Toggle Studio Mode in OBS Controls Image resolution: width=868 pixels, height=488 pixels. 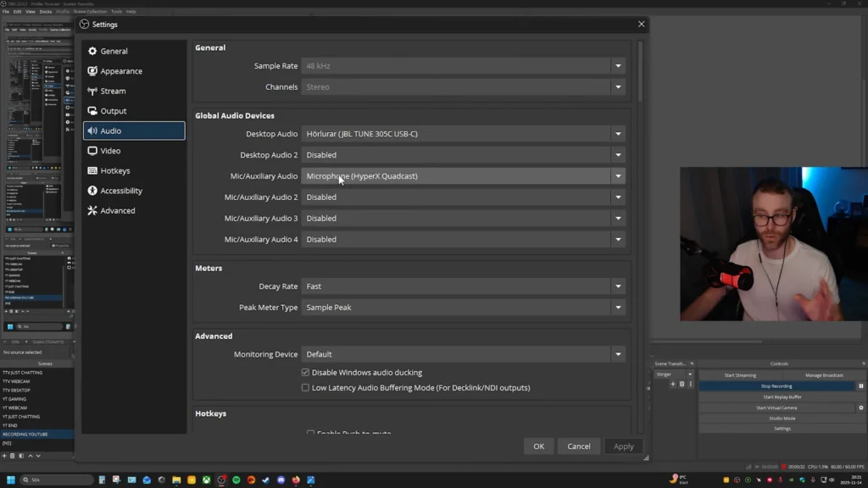click(782, 419)
